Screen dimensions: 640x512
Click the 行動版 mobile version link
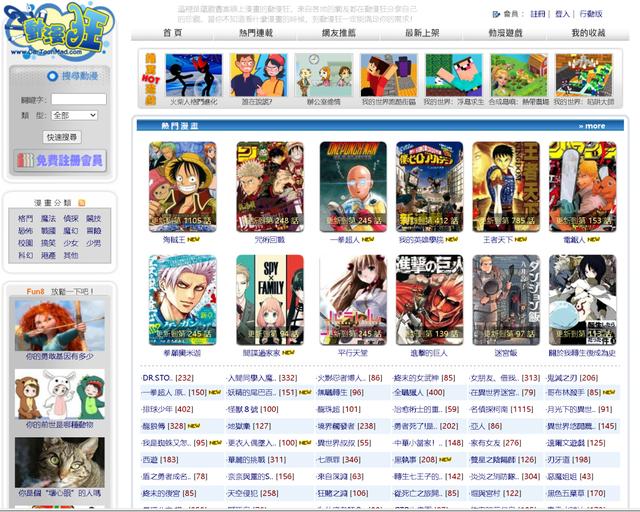[x=591, y=14]
